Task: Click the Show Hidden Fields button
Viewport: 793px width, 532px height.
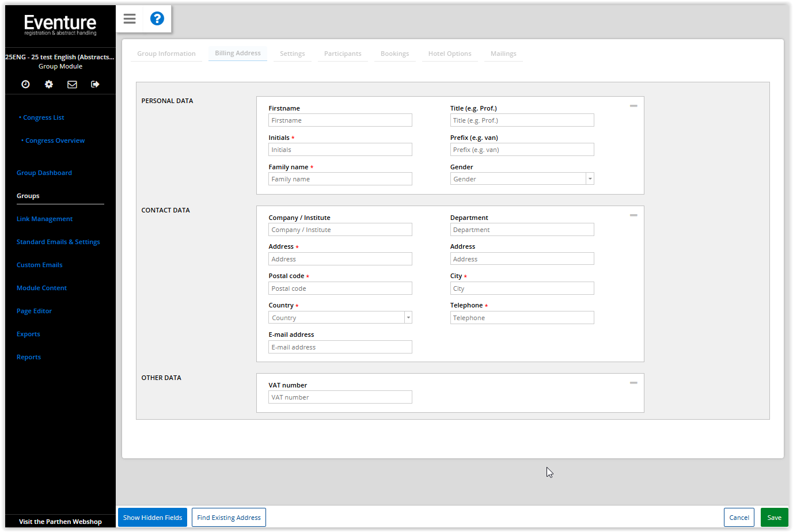Action: click(x=153, y=518)
